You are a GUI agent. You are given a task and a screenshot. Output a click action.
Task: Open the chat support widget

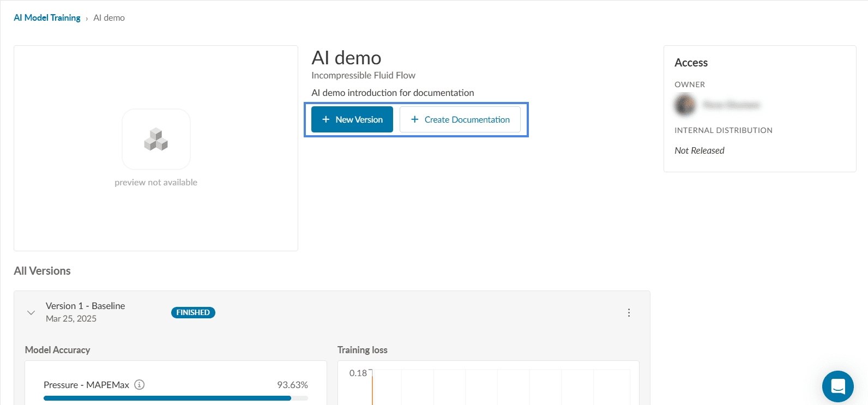[x=837, y=386]
